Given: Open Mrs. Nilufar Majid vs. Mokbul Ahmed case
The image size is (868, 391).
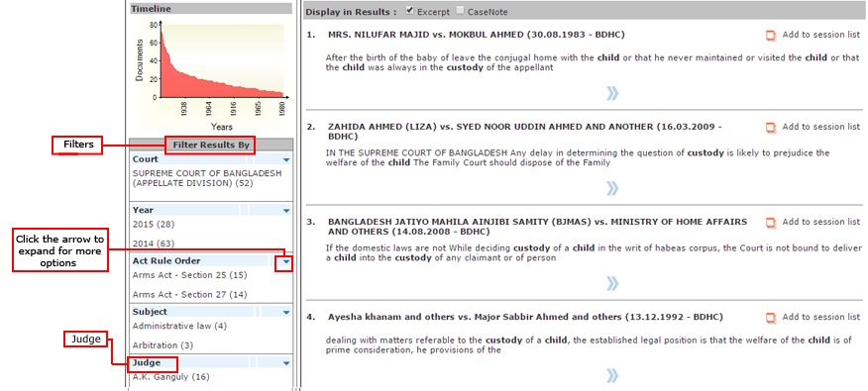Looking at the screenshot, I should 476,35.
